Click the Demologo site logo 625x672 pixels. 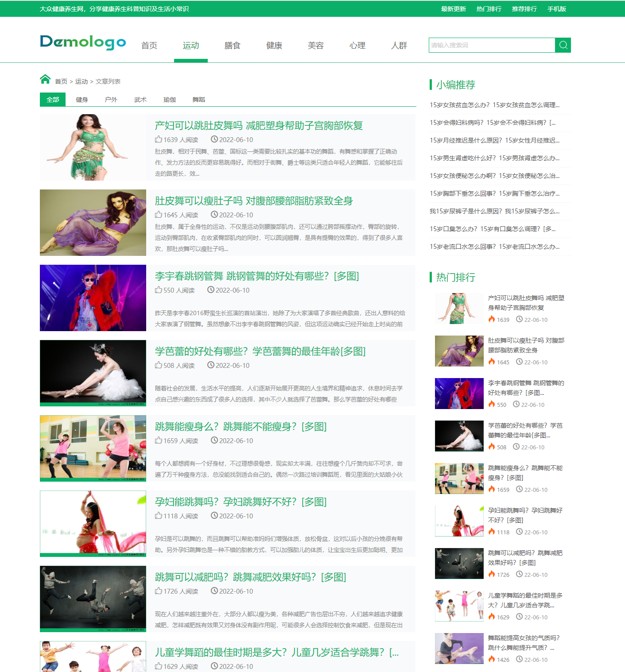pos(83,42)
